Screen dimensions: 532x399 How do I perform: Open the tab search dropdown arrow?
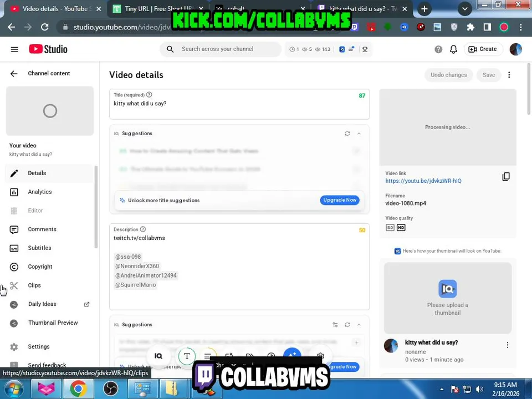[x=465, y=9]
